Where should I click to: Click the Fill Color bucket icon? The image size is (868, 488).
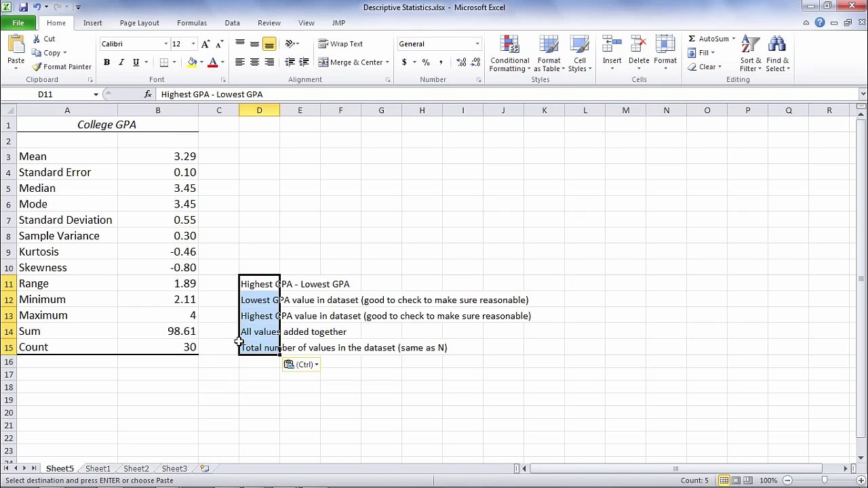(x=192, y=62)
